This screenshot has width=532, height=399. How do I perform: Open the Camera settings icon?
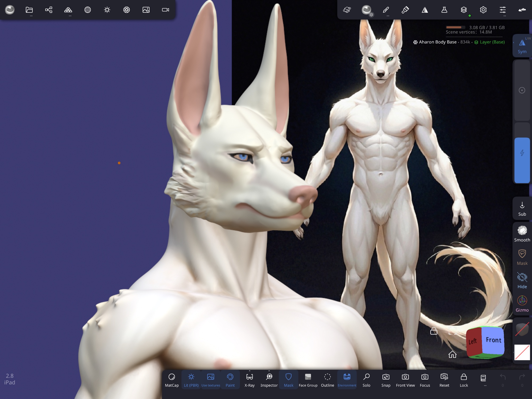[165, 10]
